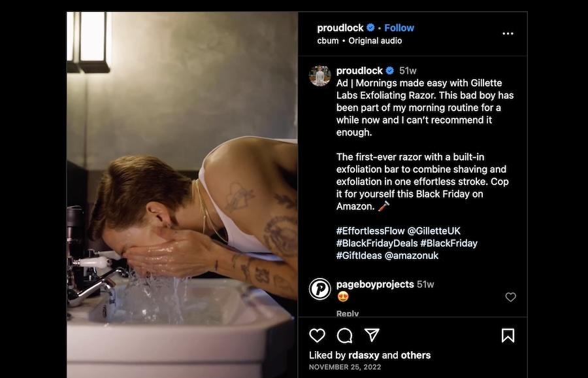Open the cbum Original audio link
The image size is (588, 378).
point(359,41)
